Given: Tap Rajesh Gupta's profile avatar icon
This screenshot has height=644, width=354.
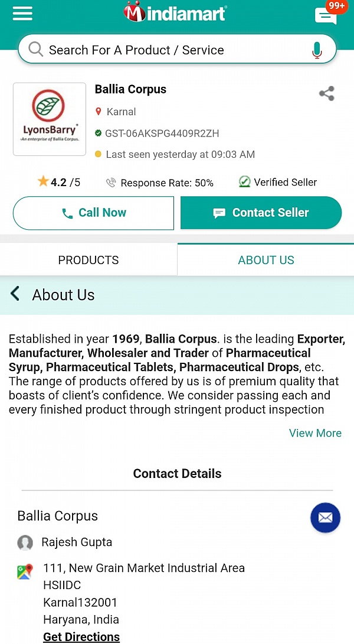Looking at the screenshot, I should pos(25,542).
